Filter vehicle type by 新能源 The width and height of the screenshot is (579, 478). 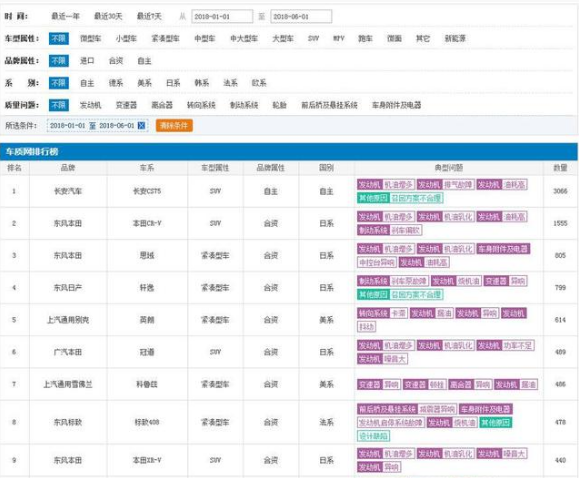pyautogui.click(x=455, y=38)
